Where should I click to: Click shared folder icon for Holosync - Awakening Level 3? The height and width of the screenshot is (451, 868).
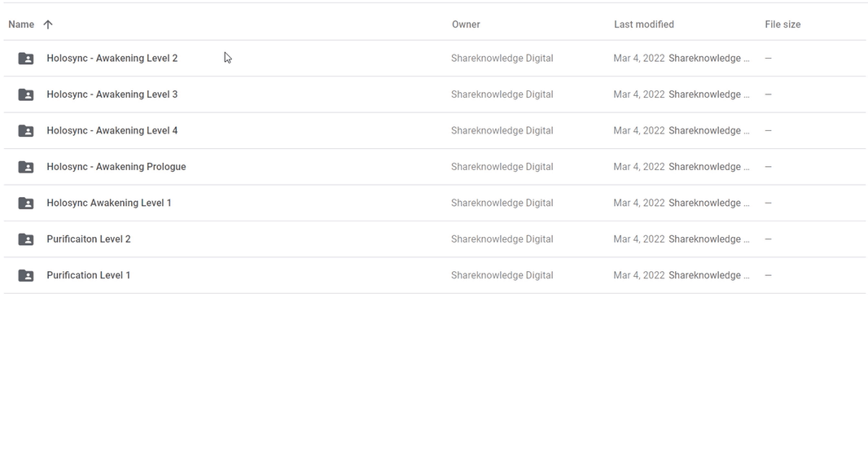coord(26,94)
